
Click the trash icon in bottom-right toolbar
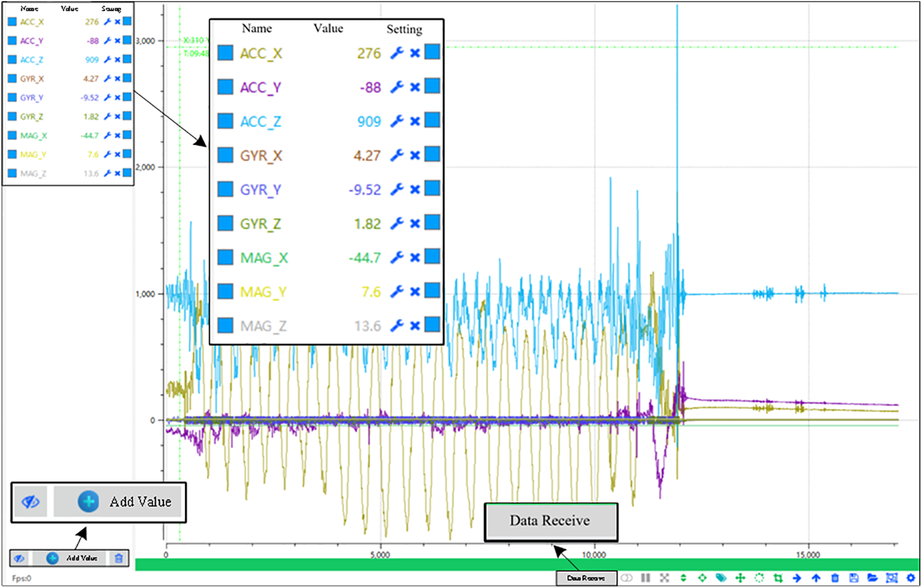pos(835,578)
